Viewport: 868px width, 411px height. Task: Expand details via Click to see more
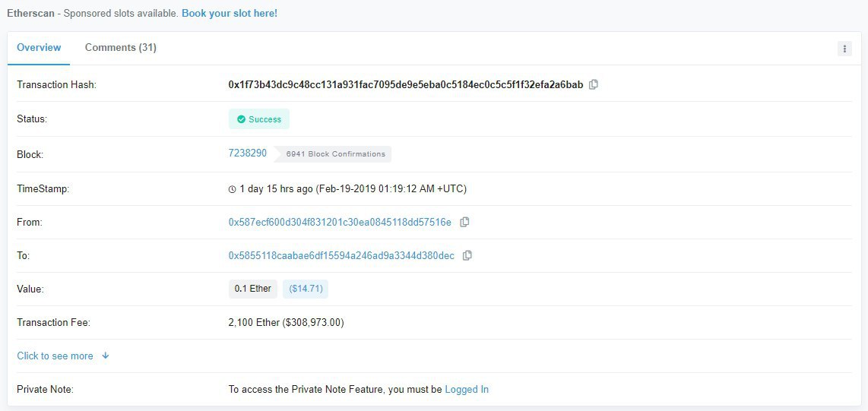pyautogui.click(x=55, y=356)
